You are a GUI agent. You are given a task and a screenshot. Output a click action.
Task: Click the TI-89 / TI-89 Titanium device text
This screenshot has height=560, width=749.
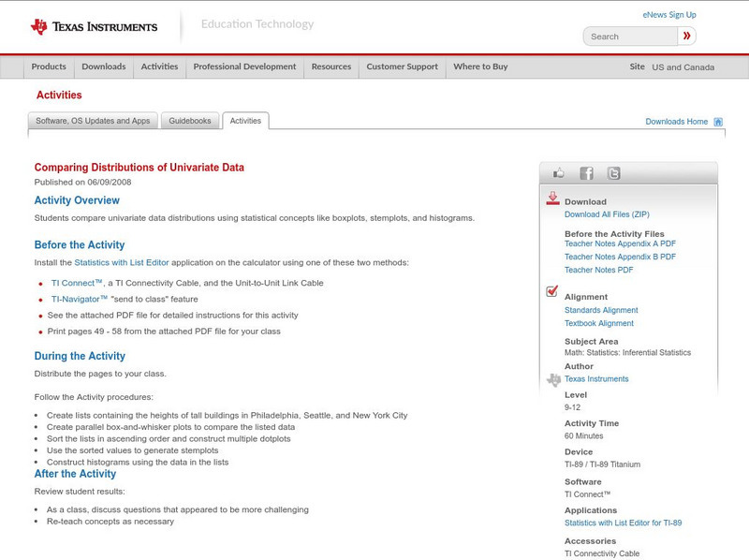602,464
